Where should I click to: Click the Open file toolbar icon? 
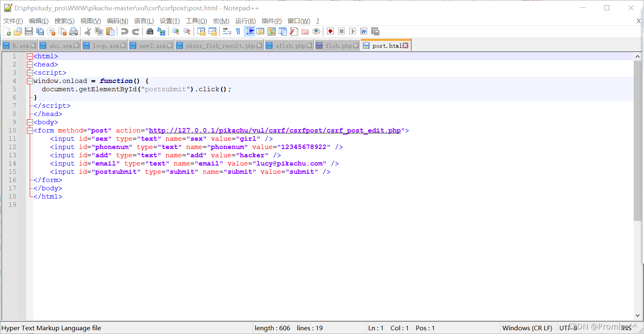coord(17,31)
